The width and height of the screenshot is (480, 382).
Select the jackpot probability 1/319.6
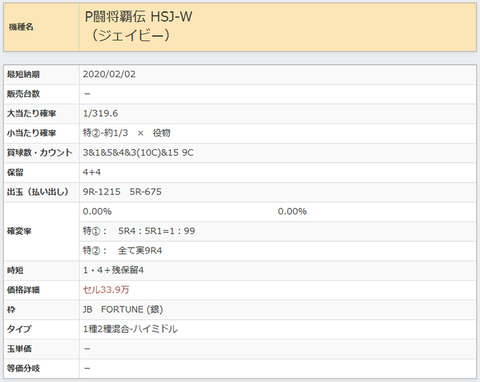(100, 114)
